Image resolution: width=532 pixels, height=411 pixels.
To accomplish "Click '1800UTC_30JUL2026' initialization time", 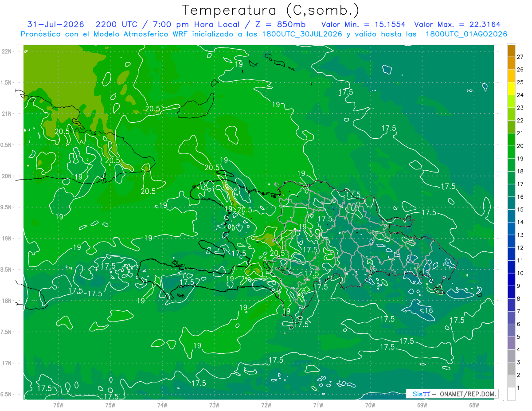I will 302,34.
